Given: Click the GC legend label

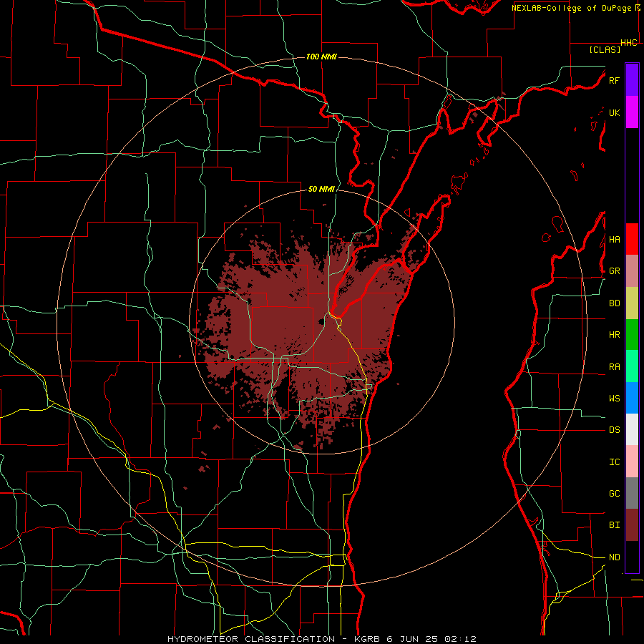Looking at the screenshot, I should click(614, 493).
